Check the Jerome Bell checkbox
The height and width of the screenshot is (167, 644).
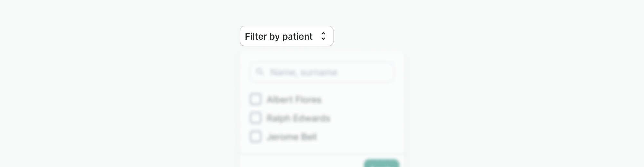click(256, 136)
